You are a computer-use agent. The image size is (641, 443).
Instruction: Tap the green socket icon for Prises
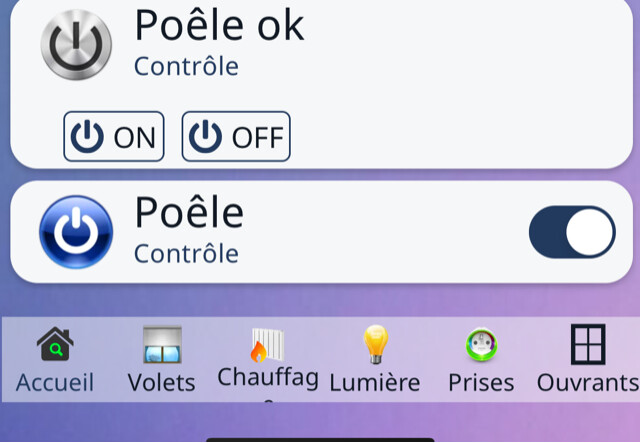(481, 345)
